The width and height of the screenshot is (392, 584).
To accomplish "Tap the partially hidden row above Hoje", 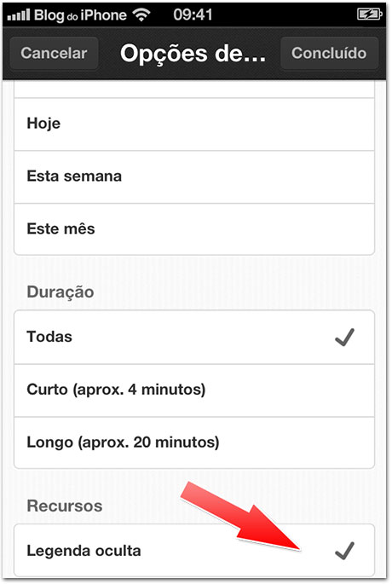I will tap(194, 90).
